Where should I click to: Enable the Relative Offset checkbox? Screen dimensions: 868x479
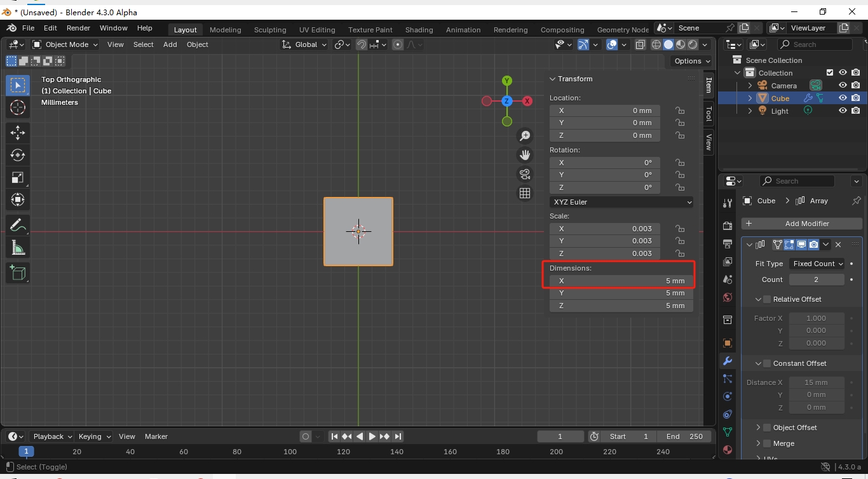pos(767,299)
